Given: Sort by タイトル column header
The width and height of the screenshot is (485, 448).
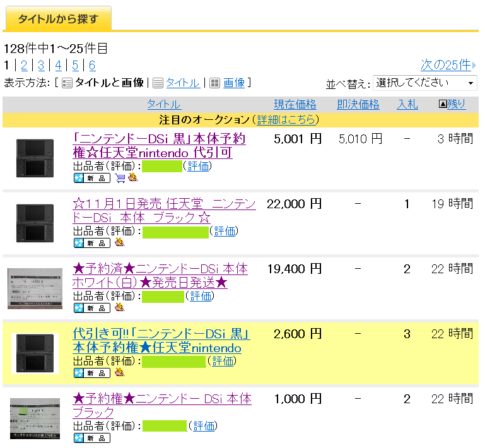Looking at the screenshot, I should point(164,104).
